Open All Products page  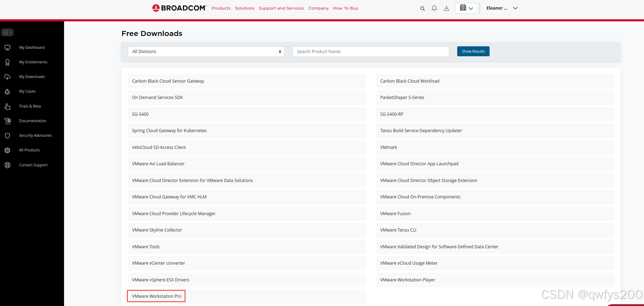(x=29, y=150)
